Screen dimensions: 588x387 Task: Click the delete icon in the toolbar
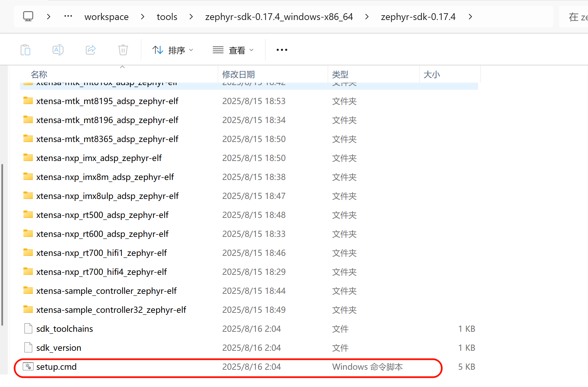(x=122, y=50)
